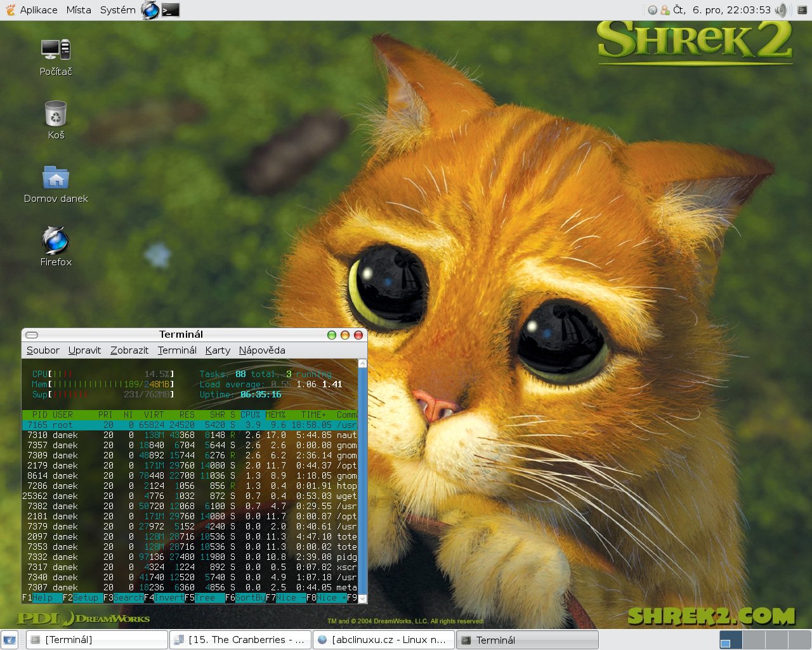The image size is (812, 650).
Task: Click the PID column header in htop
Action: coord(40,415)
